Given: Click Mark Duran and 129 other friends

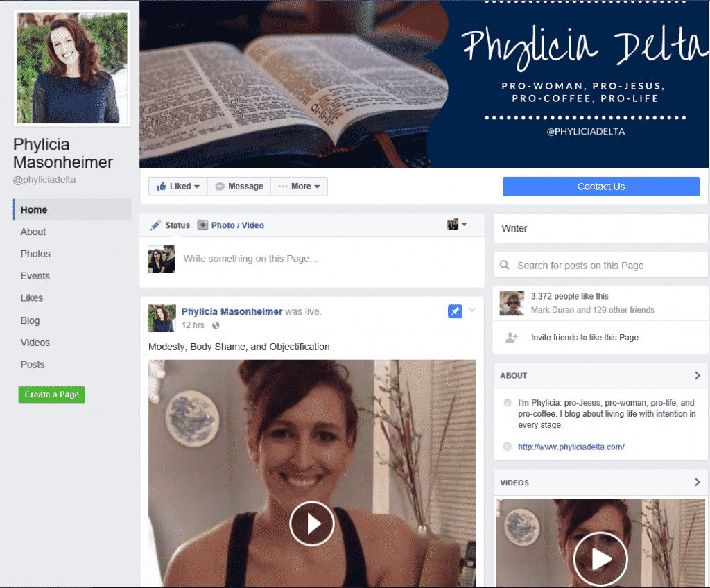Looking at the screenshot, I should coord(592,310).
